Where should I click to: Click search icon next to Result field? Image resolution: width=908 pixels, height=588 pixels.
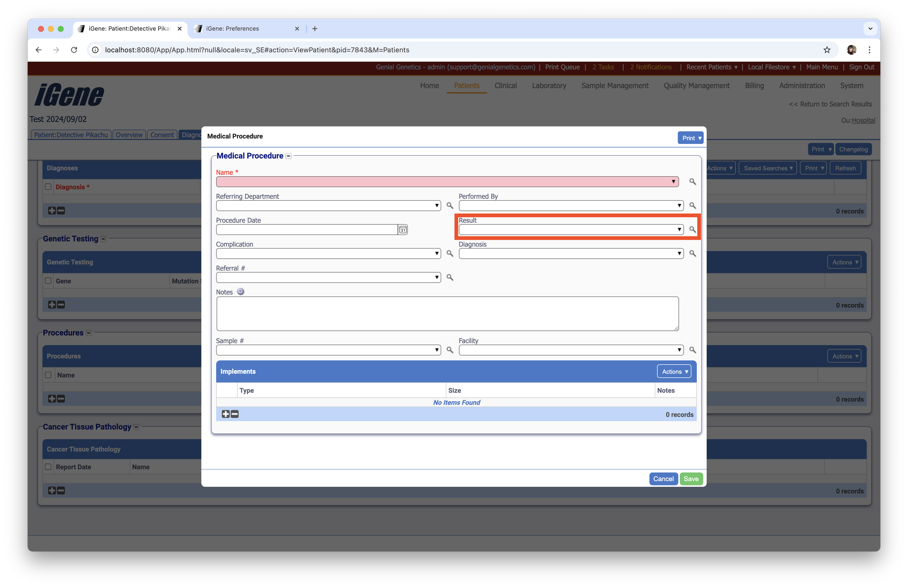(x=692, y=229)
